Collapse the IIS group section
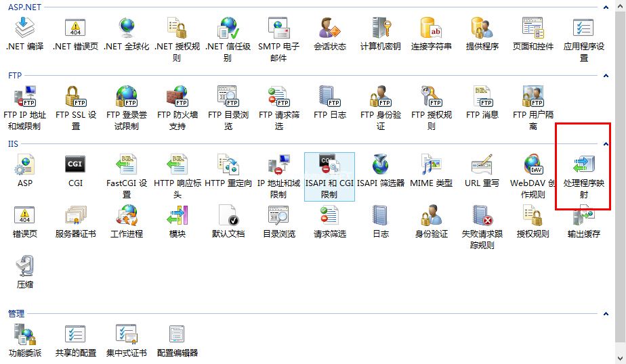The width and height of the screenshot is (626, 364). 606,143
